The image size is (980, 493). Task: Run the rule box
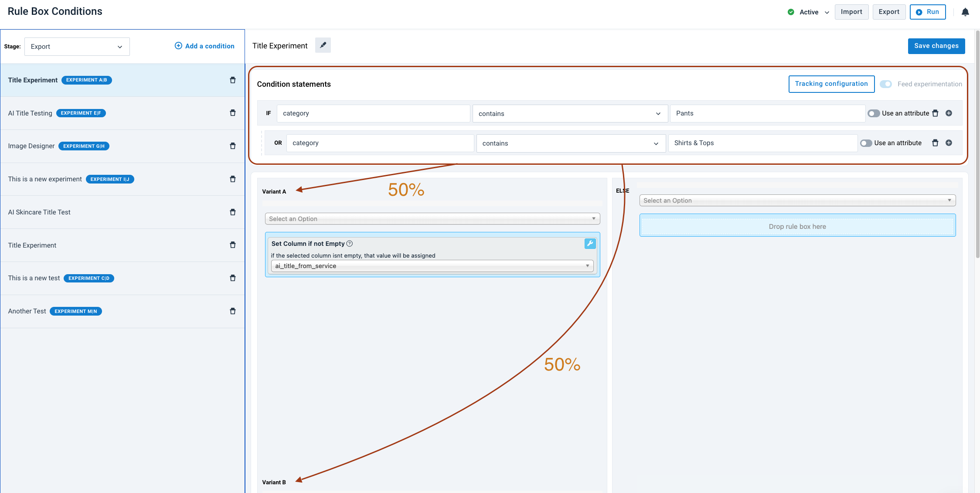coord(928,12)
